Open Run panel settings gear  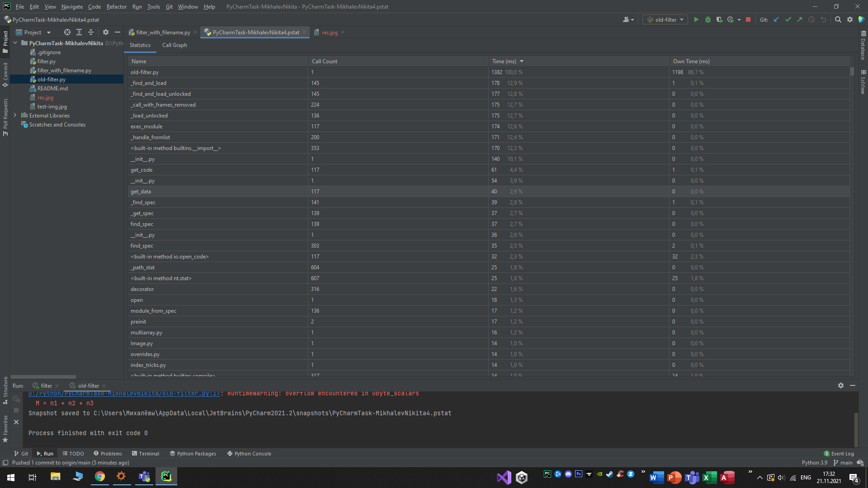[841, 385]
